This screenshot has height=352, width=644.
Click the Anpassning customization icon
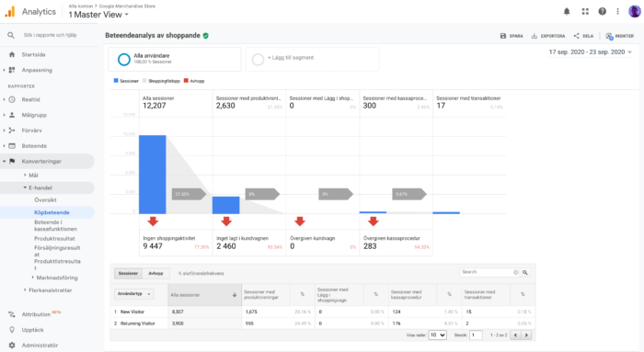pos(12,70)
